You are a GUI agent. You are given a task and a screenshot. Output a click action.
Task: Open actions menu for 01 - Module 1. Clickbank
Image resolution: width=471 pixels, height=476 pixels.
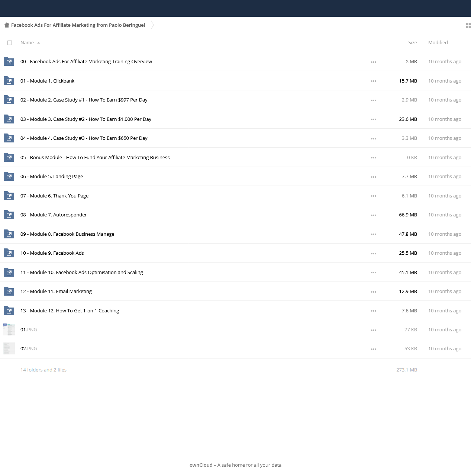click(x=374, y=81)
